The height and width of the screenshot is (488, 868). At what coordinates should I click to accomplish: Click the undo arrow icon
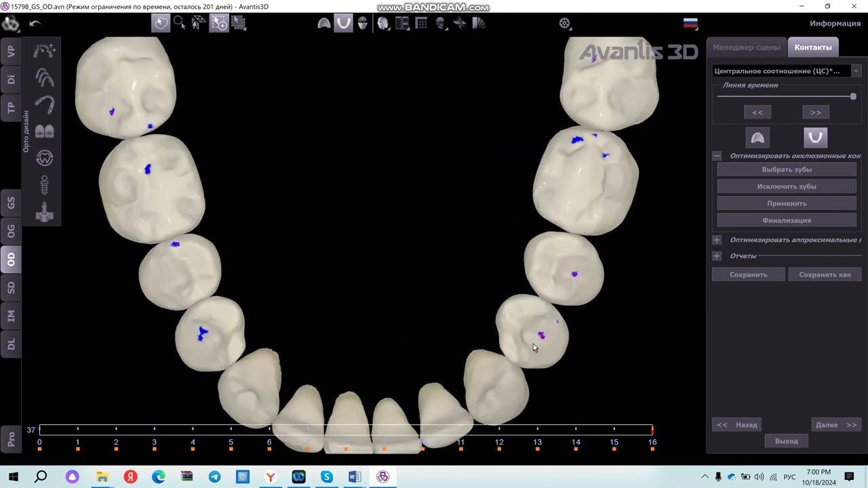click(x=35, y=24)
